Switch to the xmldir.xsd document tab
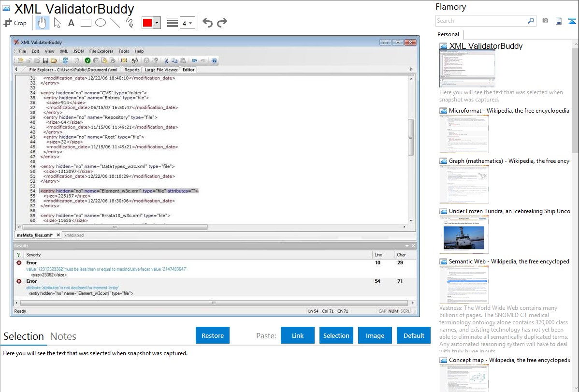 click(x=74, y=235)
